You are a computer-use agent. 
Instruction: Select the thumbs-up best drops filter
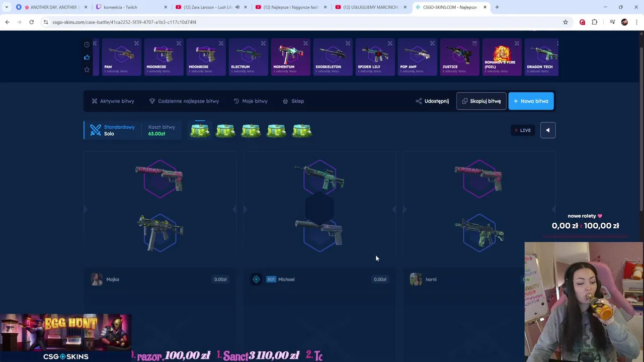[87, 57]
